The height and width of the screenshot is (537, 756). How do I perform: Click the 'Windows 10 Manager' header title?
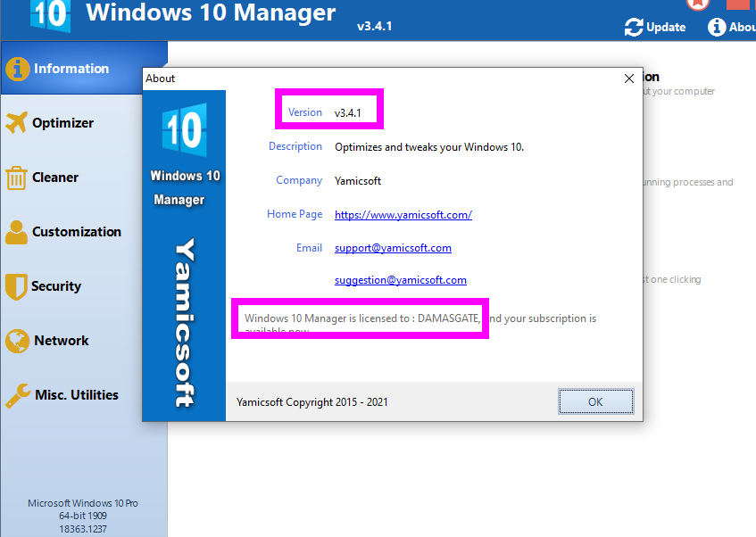tap(211, 13)
